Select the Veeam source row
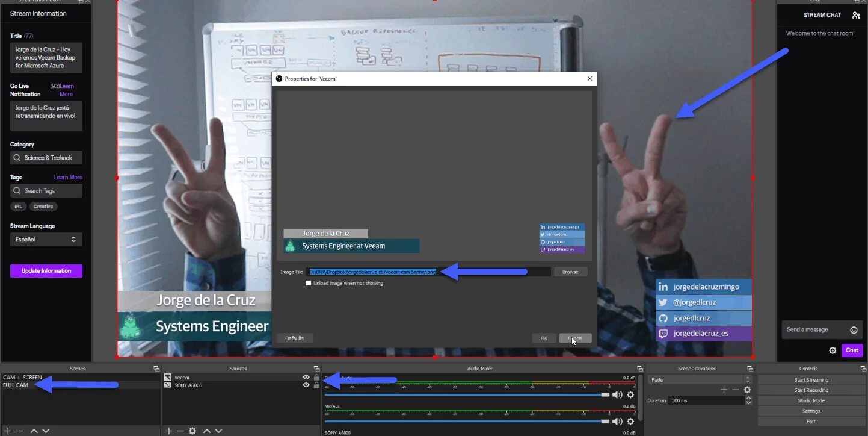This screenshot has height=436, width=868. (242, 378)
